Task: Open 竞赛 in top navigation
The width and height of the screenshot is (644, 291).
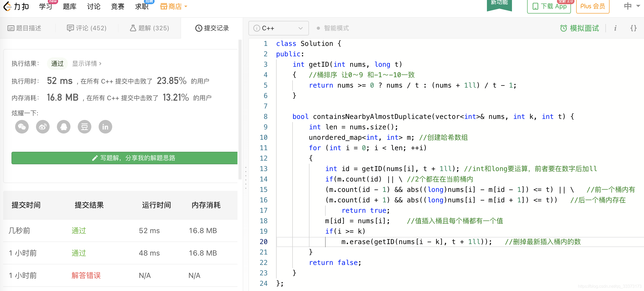Action: 118,6
